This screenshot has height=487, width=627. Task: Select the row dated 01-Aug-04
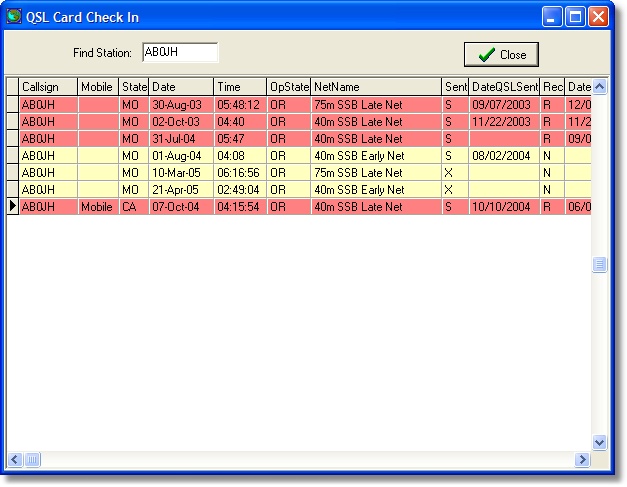(180, 155)
